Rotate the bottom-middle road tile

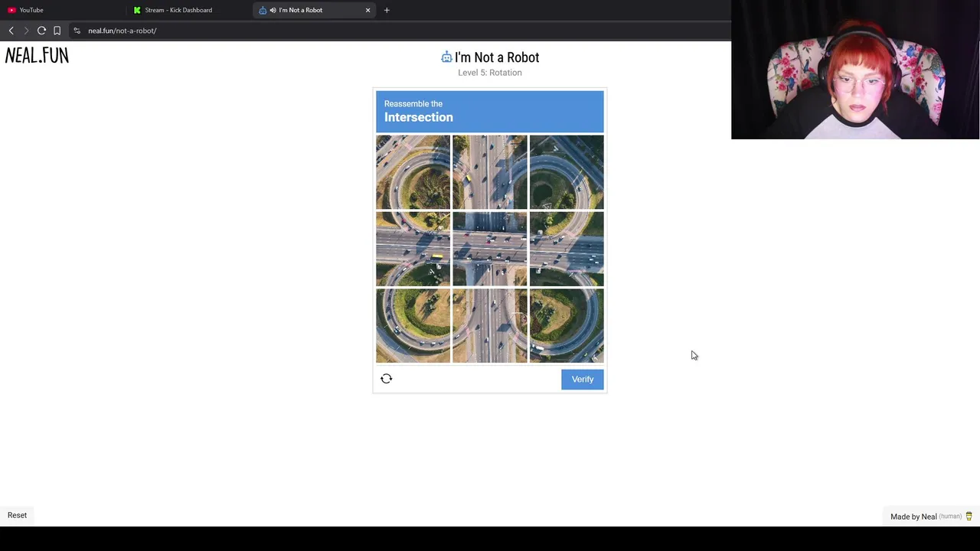490,325
